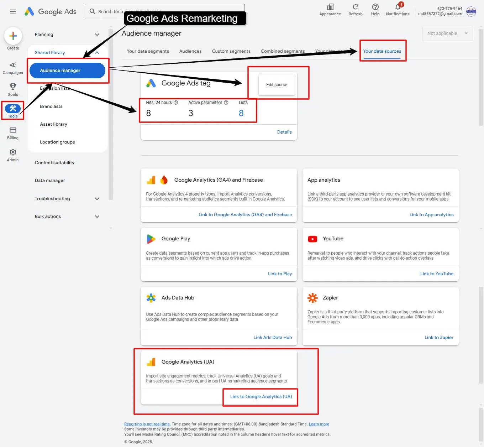Click Link to App analytics
The image size is (484, 448).
tap(431, 215)
